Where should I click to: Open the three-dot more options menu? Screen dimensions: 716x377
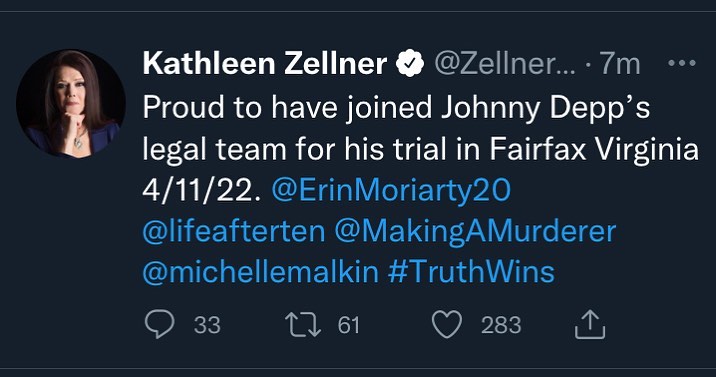click(682, 63)
